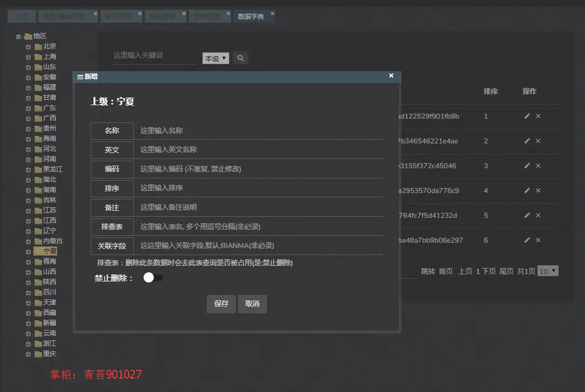
Task: Go to 首页 in pagination
Action: click(x=445, y=271)
